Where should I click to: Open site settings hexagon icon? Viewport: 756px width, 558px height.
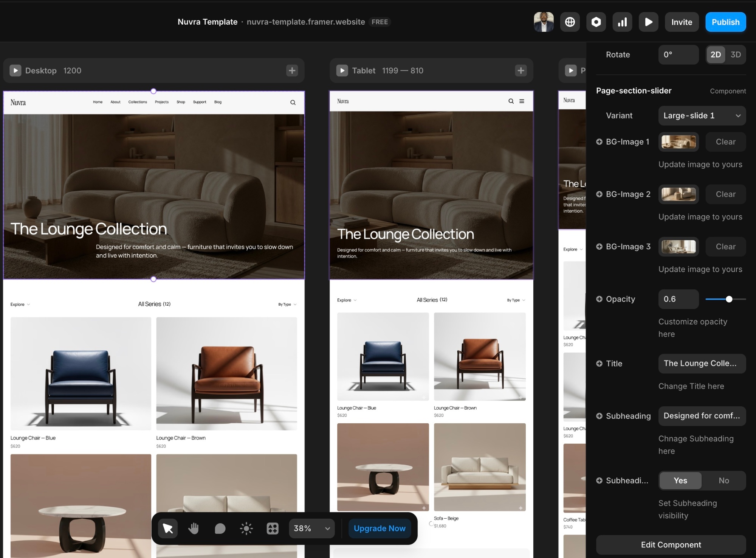(x=596, y=22)
